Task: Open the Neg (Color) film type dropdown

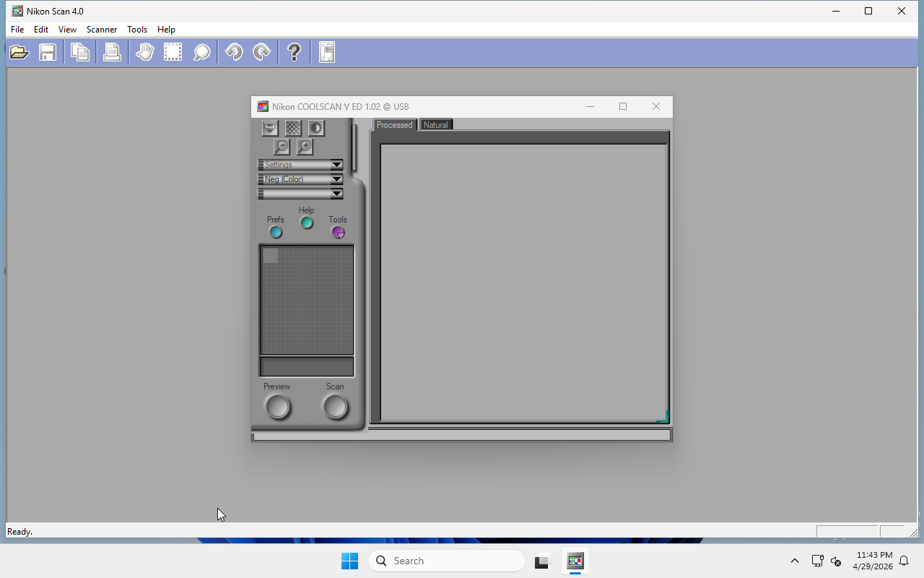Action: tap(300, 179)
